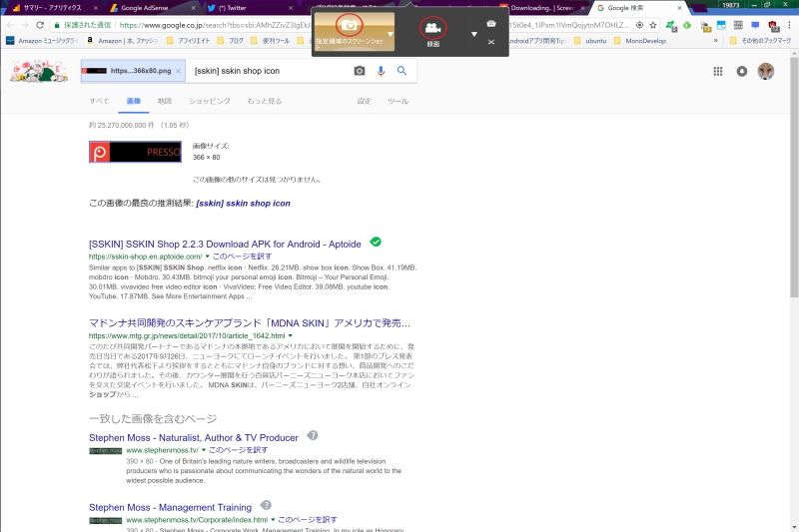
Task: Click search box containing sskin shop icon
Action: (x=270, y=71)
